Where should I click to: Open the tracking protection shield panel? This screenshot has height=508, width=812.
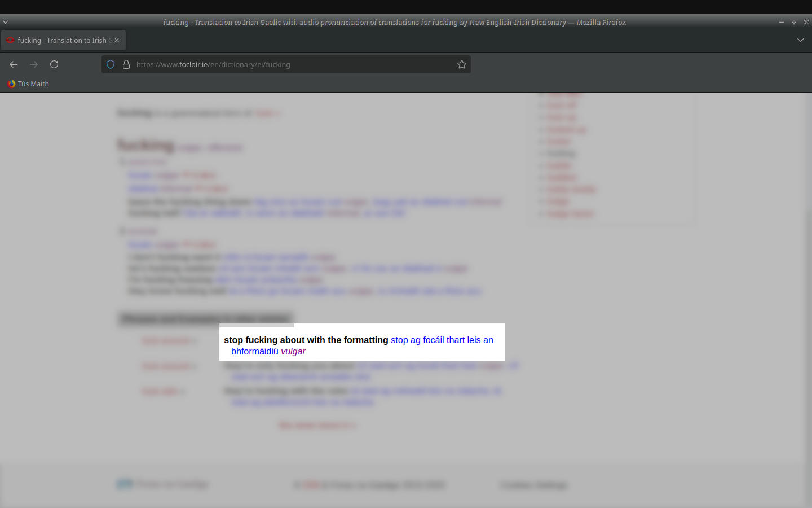point(111,64)
